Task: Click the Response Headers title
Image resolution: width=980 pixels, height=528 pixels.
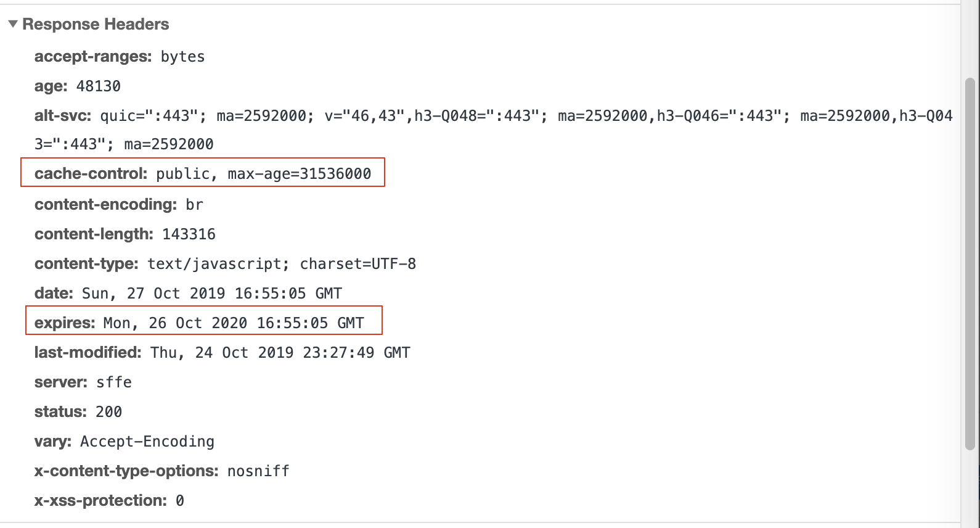Action: pyautogui.click(x=96, y=24)
